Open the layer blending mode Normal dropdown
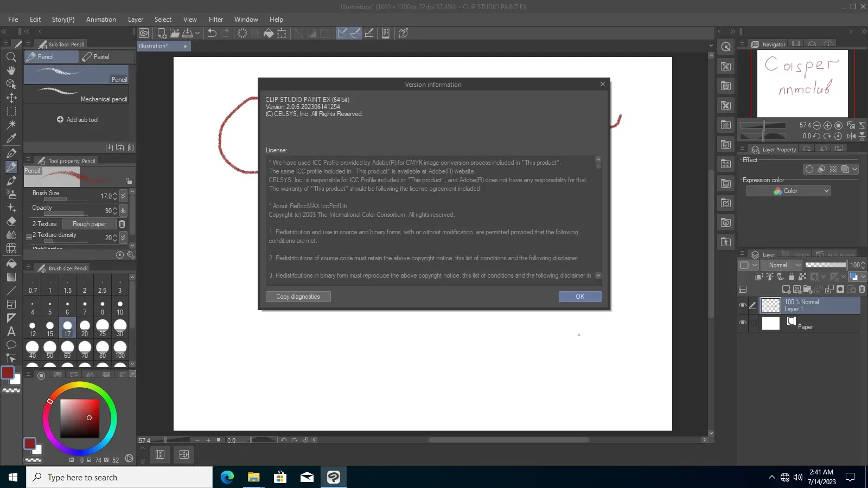 pyautogui.click(x=781, y=265)
